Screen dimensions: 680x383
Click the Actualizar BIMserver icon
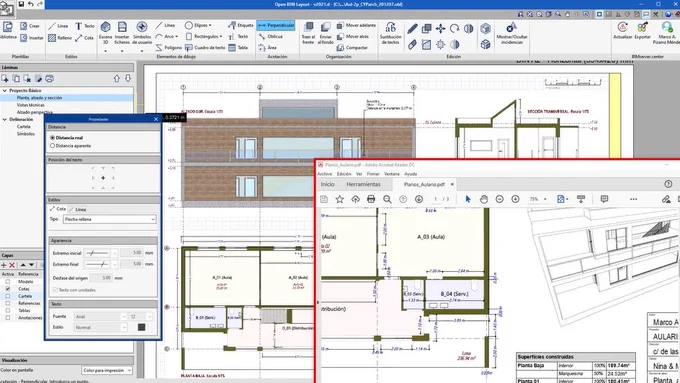pyautogui.click(x=623, y=30)
